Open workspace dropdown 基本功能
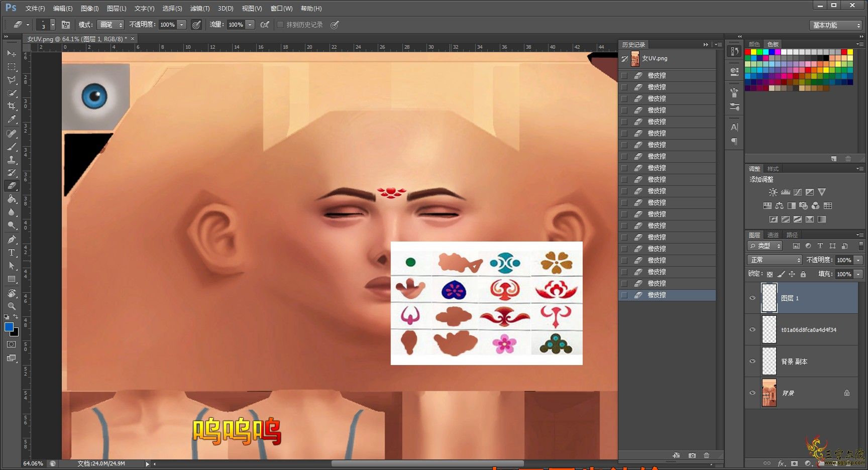This screenshot has height=470, width=868. [x=836, y=25]
